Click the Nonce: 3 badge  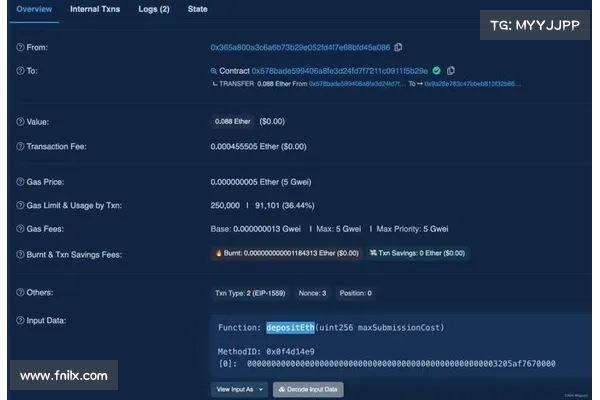click(x=312, y=293)
